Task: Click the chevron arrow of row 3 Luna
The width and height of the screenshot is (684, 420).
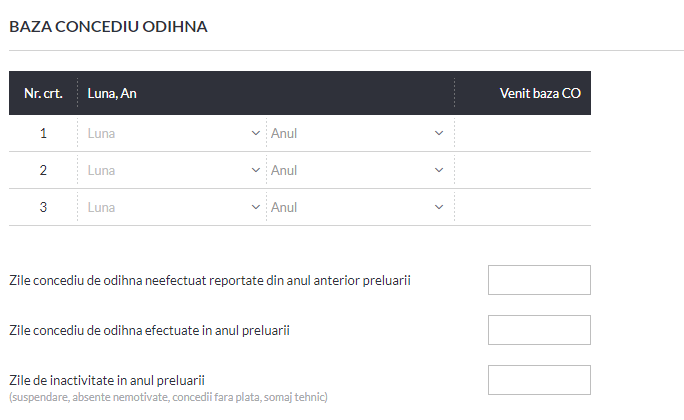Action: pos(256,207)
